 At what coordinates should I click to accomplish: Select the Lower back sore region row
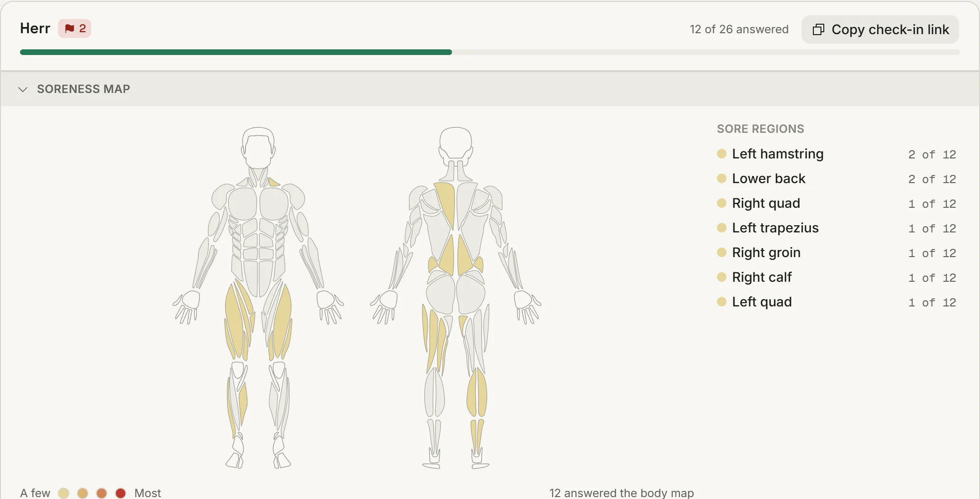pos(836,179)
